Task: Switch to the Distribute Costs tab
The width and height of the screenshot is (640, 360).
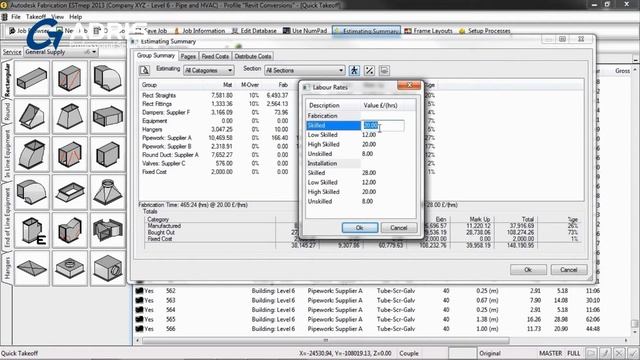Action: pos(253,56)
